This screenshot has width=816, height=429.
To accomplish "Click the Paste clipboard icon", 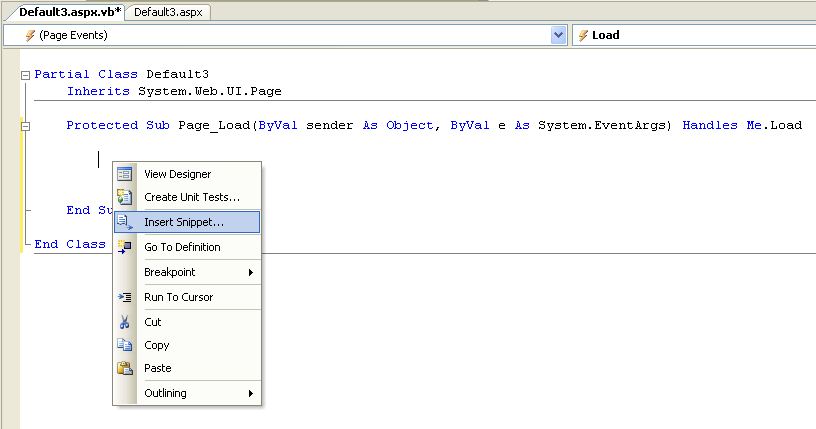I will (x=124, y=368).
